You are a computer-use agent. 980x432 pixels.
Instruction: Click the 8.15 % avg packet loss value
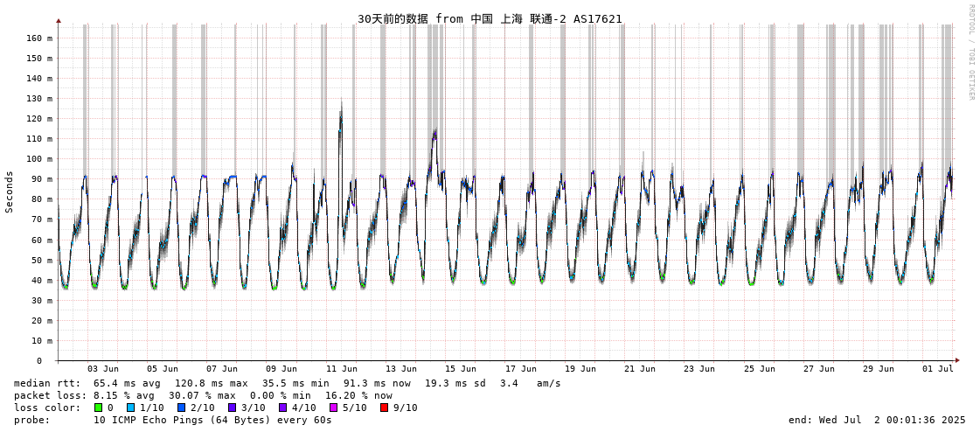(127, 395)
